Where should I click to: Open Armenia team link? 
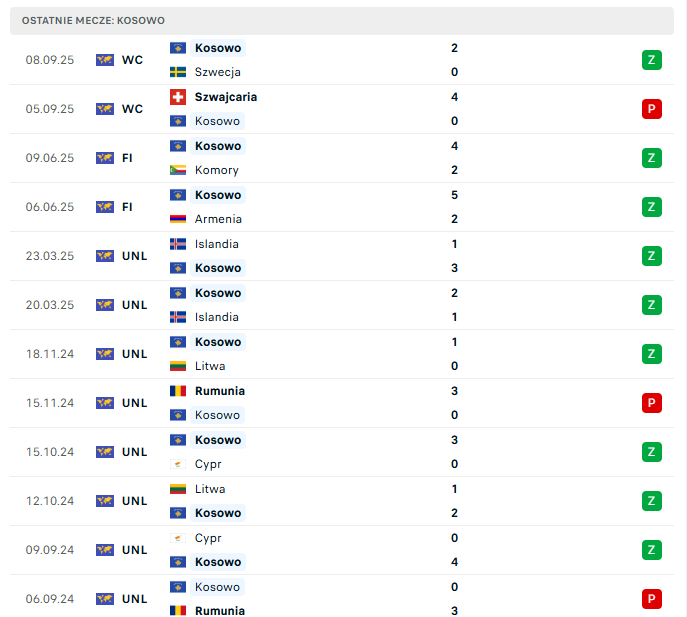[x=218, y=219]
